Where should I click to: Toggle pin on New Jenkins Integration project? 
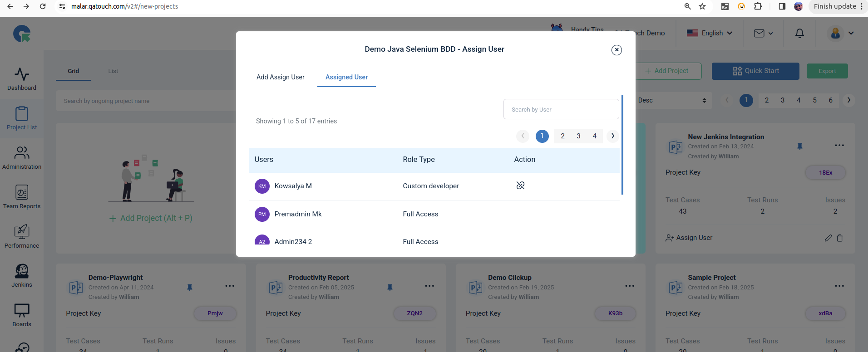800,147
